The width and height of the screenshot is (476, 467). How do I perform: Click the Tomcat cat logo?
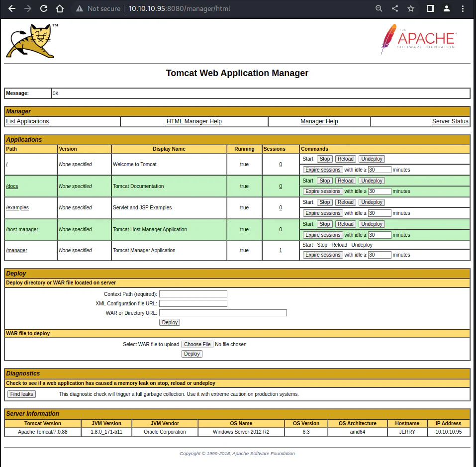click(x=31, y=41)
